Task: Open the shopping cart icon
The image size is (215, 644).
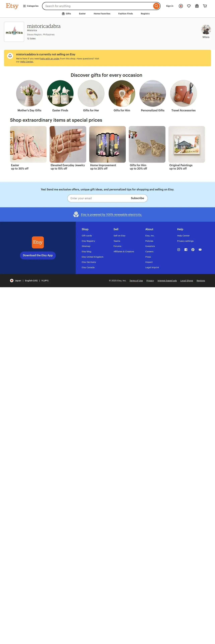Action: [205, 6]
